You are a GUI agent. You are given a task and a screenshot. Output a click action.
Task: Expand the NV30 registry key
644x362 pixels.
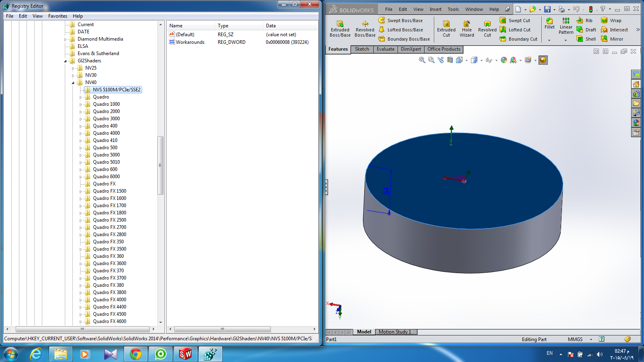point(73,76)
